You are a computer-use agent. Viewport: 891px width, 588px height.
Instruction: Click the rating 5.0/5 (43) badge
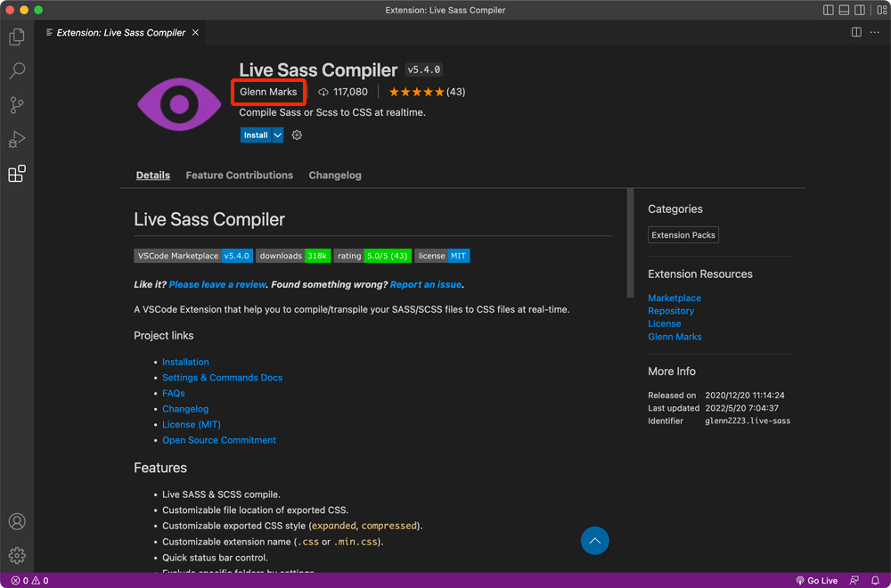coord(372,256)
